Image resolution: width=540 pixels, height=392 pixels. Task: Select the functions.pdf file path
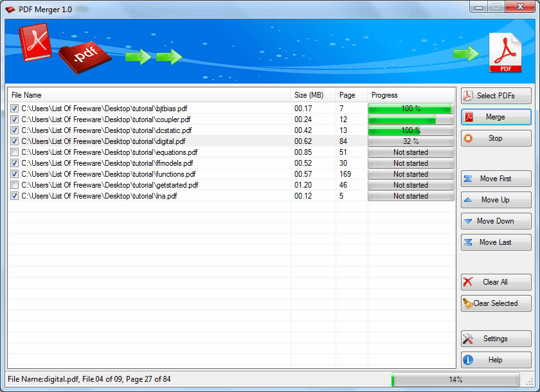tap(109, 174)
